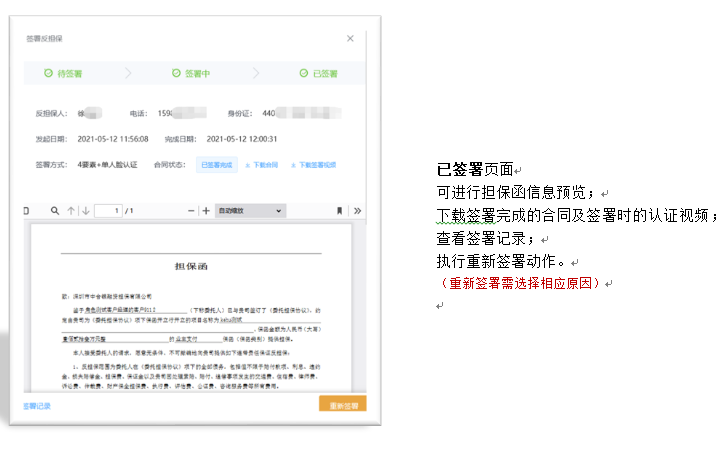
Task: Select the 签署中 step tab
Action: pos(190,74)
